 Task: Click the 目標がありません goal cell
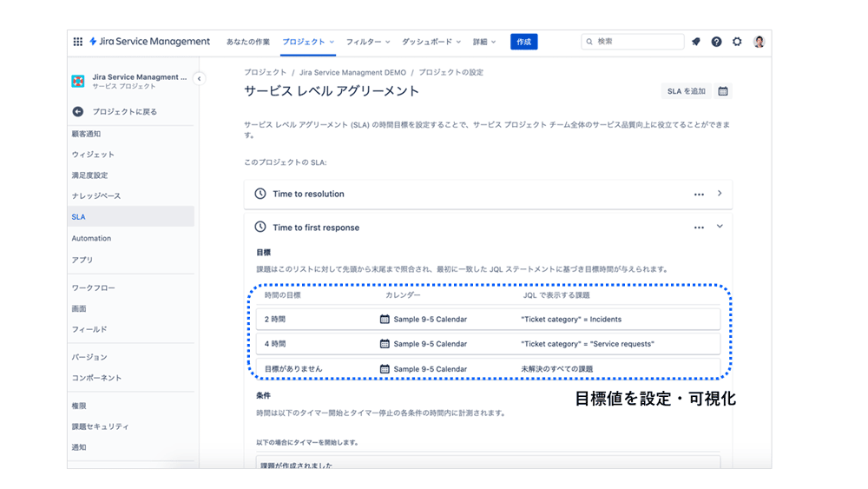(x=293, y=369)
